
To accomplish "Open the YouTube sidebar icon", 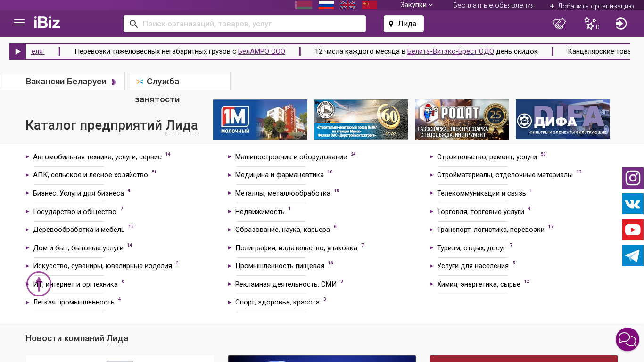I will (633, 230).
